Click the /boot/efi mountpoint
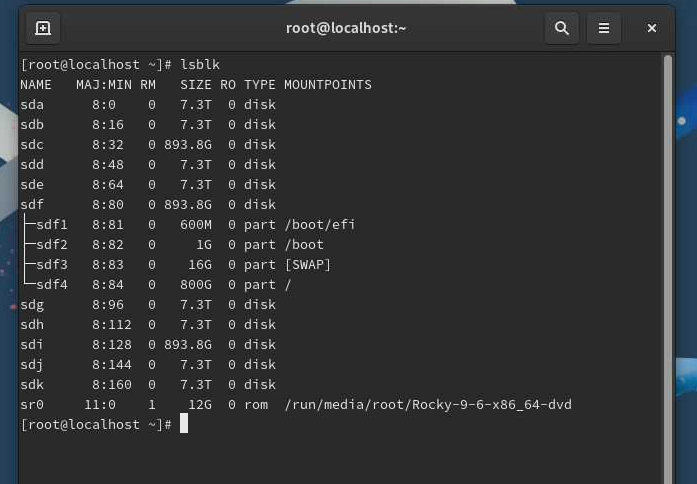This screenshot has width=697, height=484. (320, 225)
